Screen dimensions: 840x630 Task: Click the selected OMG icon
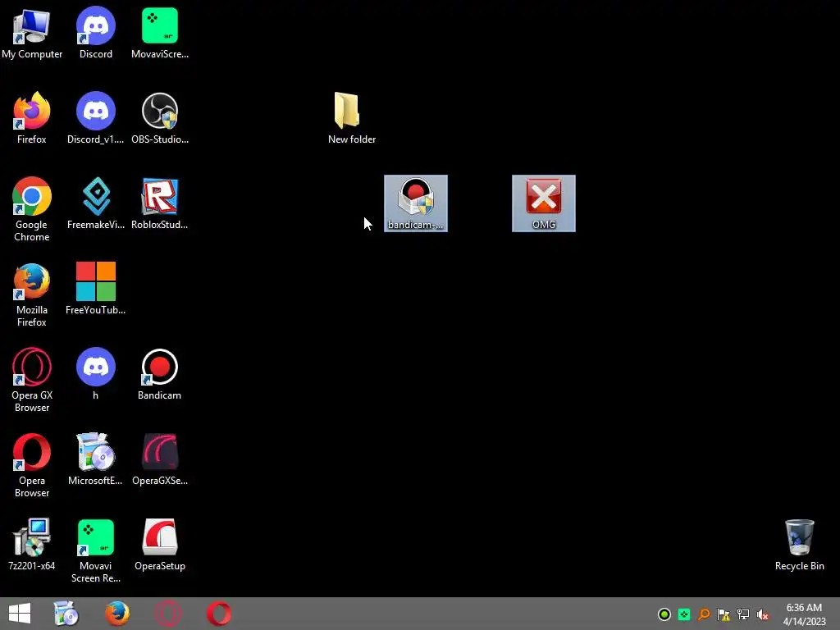click(x=544, y=203)
